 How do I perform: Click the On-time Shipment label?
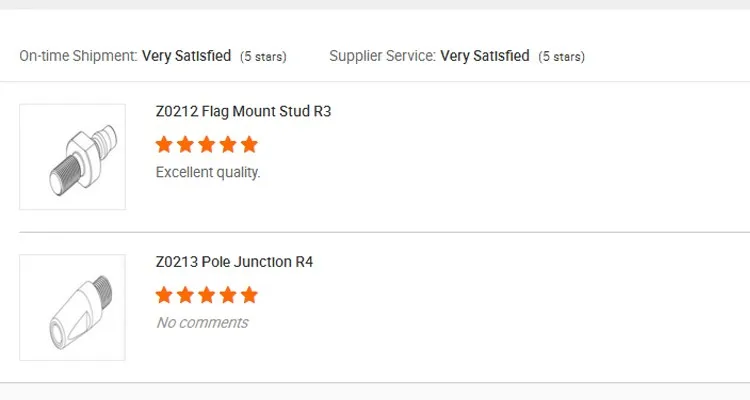[78, 56]
